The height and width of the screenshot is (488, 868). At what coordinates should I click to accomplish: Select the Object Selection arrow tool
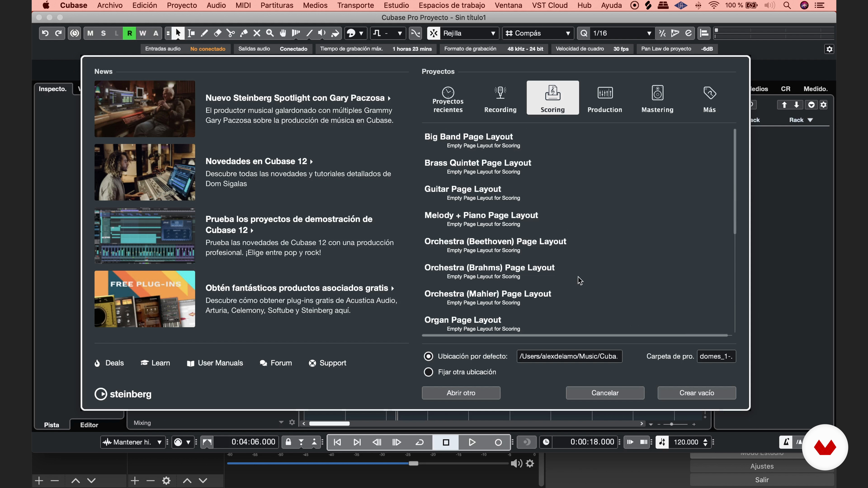(178, 33)
